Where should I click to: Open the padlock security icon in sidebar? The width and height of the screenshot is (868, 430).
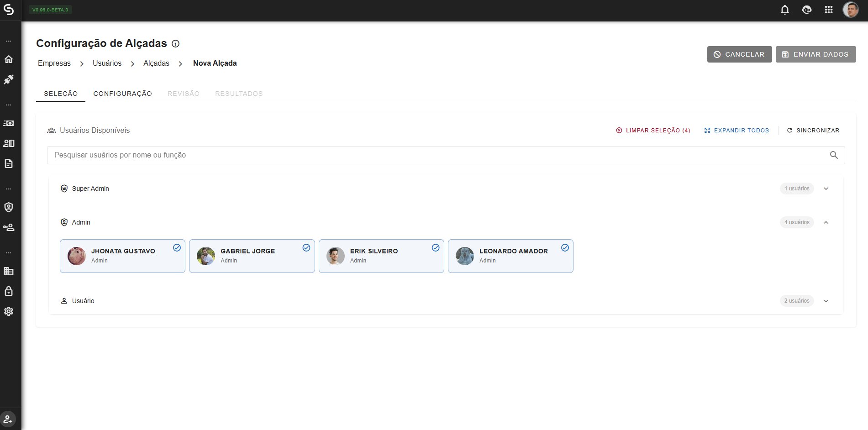pos(9,291)
